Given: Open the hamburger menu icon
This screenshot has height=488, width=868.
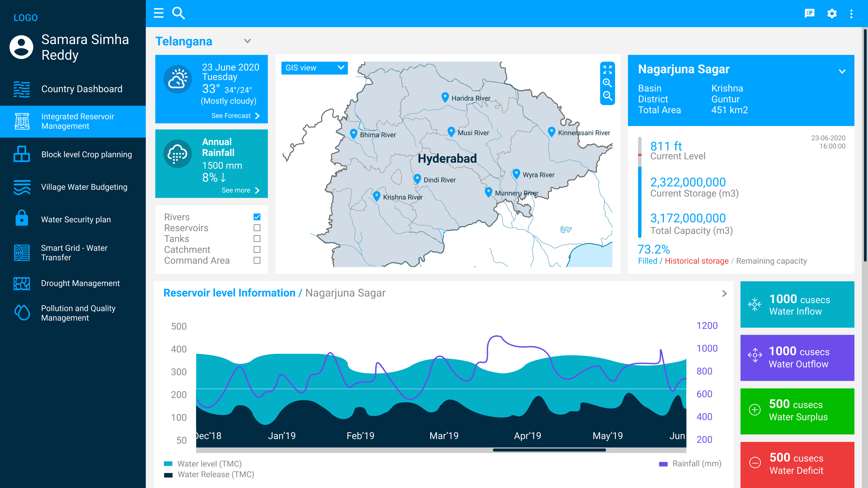Looking at the screenshot, I should click(x=158, y=13).
